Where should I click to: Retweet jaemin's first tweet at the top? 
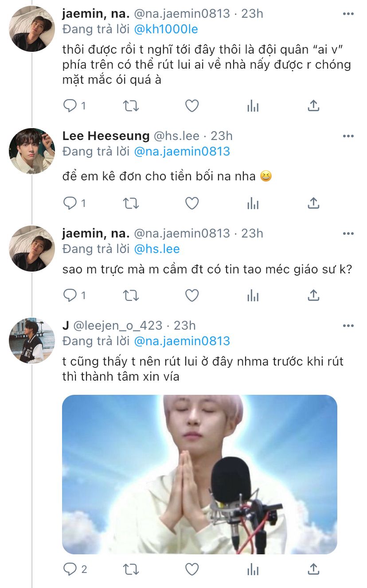131,106
